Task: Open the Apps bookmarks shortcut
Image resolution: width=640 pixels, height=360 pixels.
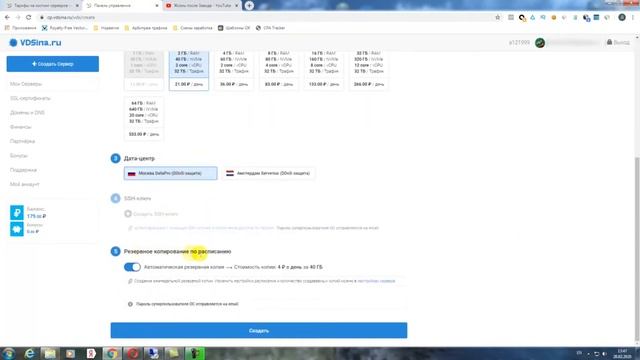Action: (20, 28)
